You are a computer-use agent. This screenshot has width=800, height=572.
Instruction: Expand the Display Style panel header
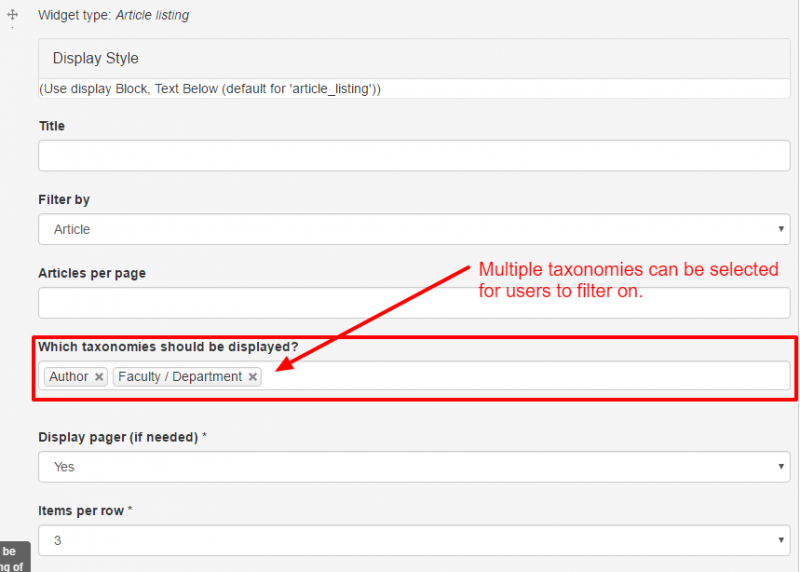(414, 59)
